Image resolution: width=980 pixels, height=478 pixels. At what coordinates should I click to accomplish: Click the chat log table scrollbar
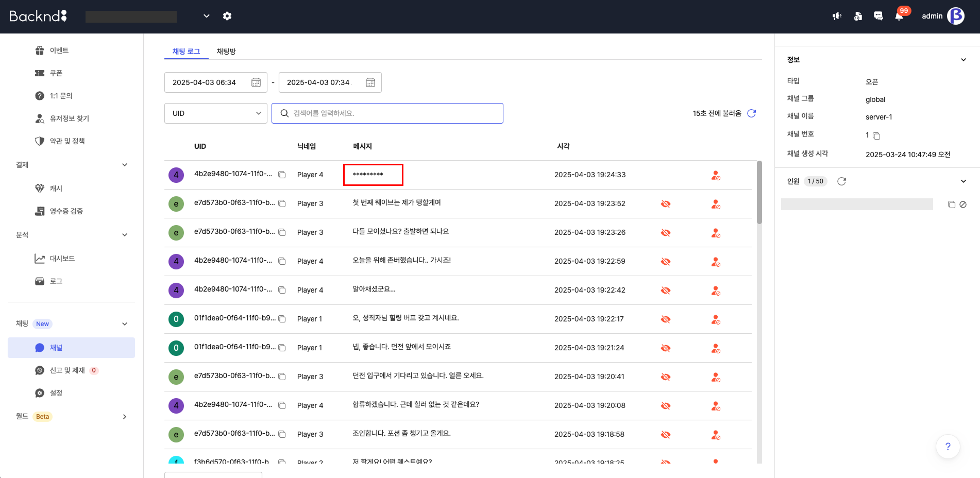click(759, 192)
